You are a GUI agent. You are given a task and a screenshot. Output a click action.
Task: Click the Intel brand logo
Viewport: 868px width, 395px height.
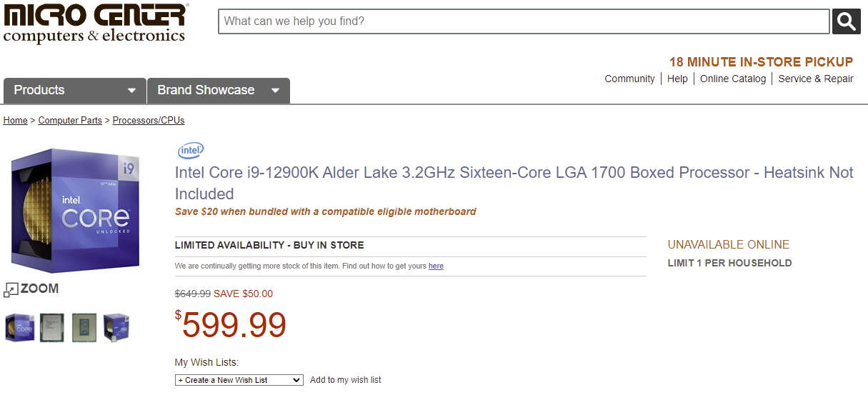tap(191, 151)
